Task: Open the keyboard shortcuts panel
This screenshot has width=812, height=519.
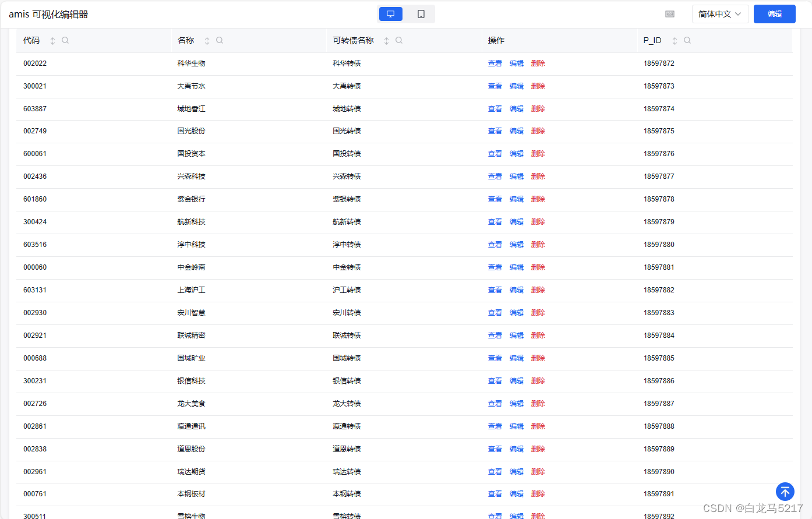Action: click(x=669, y=13)
